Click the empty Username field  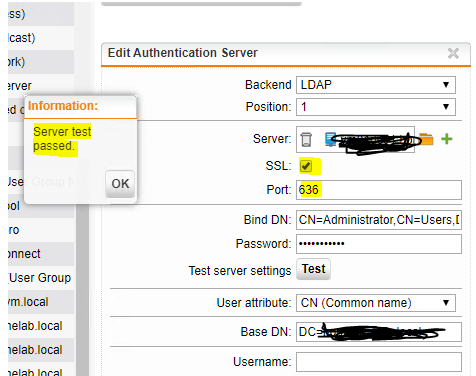click(379, 362)
